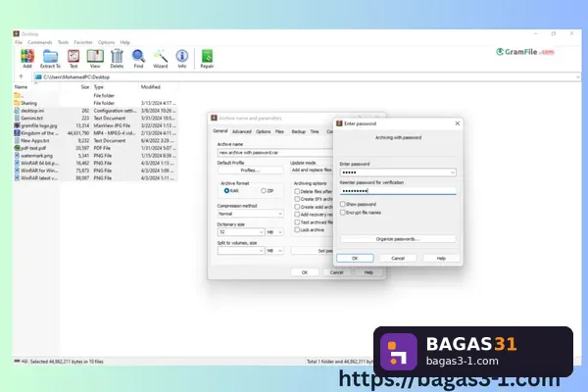Open Enter password history dropdown
This screenshot has width=588, height=392.
click(x=452, y=172)
